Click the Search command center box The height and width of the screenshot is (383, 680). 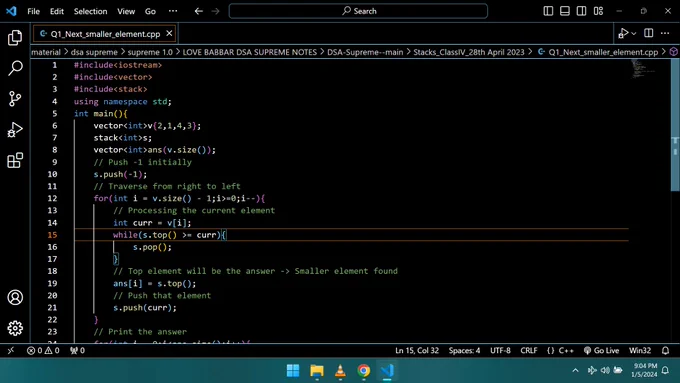pyautogui.click(x=358, y=11)
